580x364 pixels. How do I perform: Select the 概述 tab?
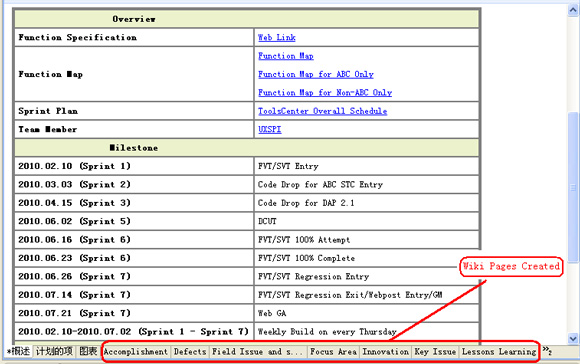point(19,351)
